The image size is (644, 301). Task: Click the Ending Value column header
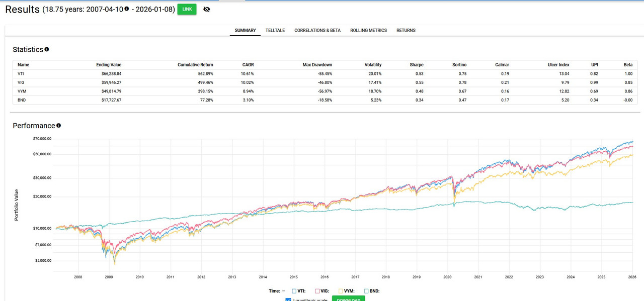109,65
